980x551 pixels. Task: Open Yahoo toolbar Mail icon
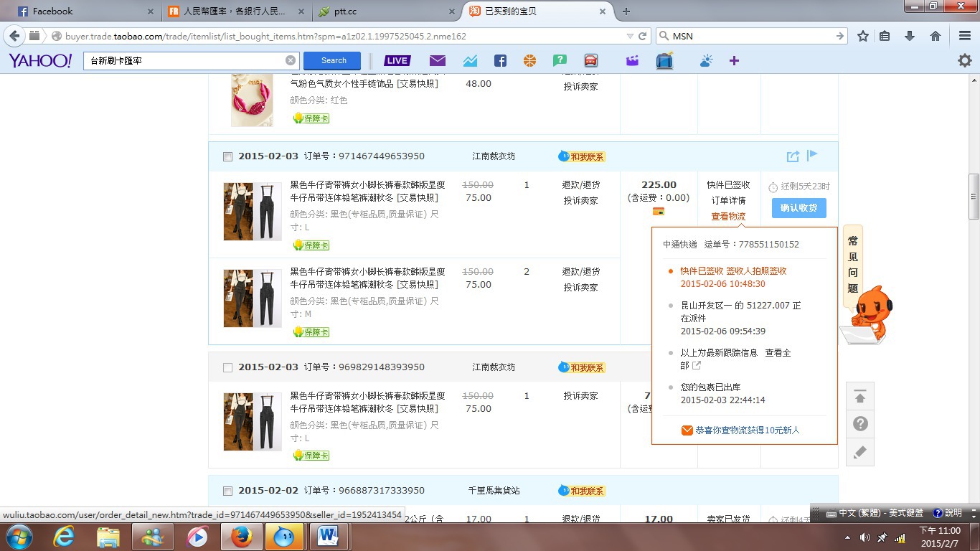tap(437, 61)
